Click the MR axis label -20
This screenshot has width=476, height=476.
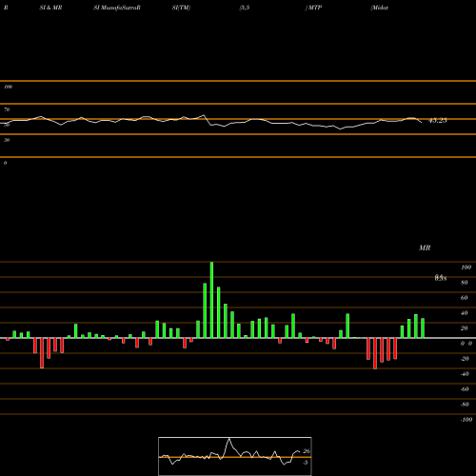465,359
